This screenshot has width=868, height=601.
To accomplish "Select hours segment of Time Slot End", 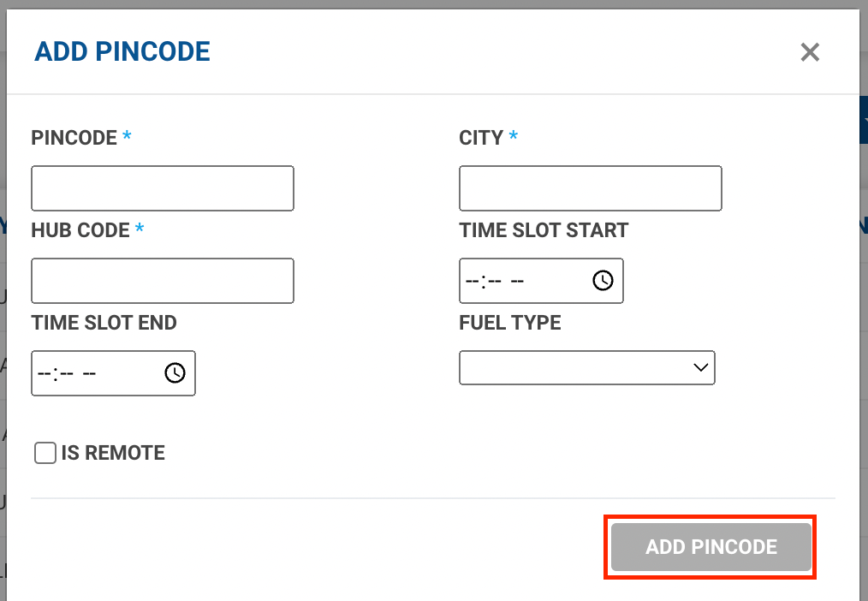I will pos(45,373).
